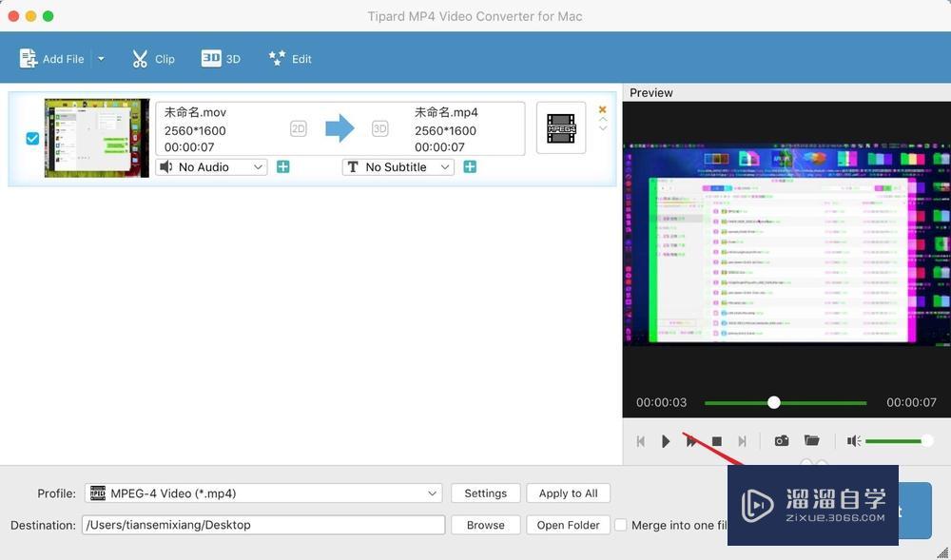Image resolution: width=951 pixels, height=560 pixels.
Task: Take a snapshot with camera icon
Action: [782, 440]
